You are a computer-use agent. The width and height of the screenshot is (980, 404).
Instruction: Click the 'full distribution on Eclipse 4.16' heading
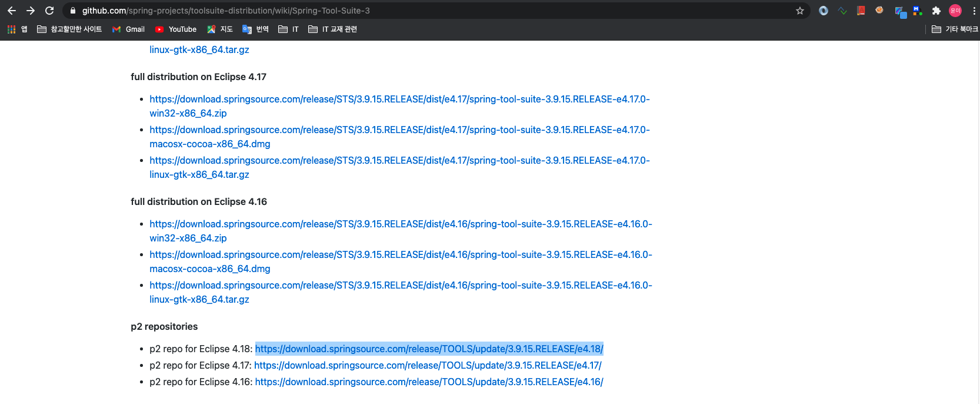point(199,201)
